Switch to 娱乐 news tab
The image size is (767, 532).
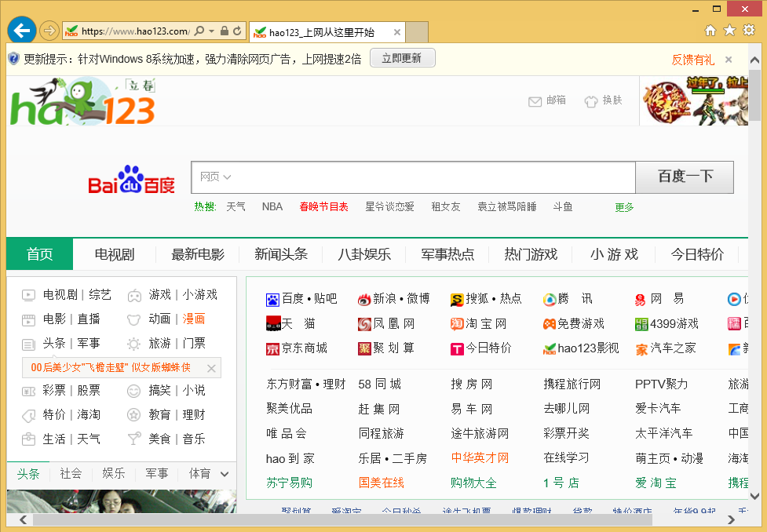point(114,474)
